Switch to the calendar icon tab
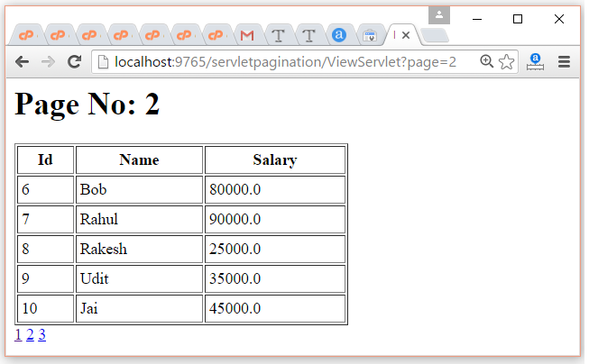Screen dimensions: 589x364 370,36
